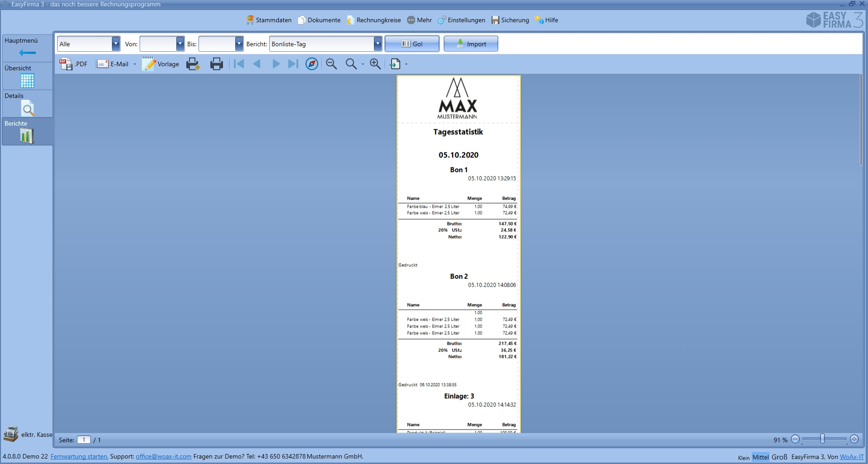Click the EasyFirma 3 logo
The image size is (868, 464).
[x=835, y=20]
